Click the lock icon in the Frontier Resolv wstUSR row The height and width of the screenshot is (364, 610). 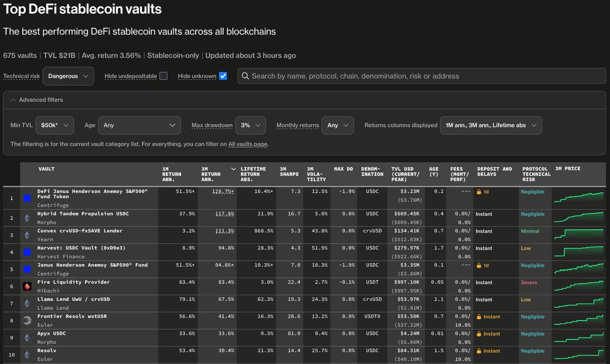[479, 317]
